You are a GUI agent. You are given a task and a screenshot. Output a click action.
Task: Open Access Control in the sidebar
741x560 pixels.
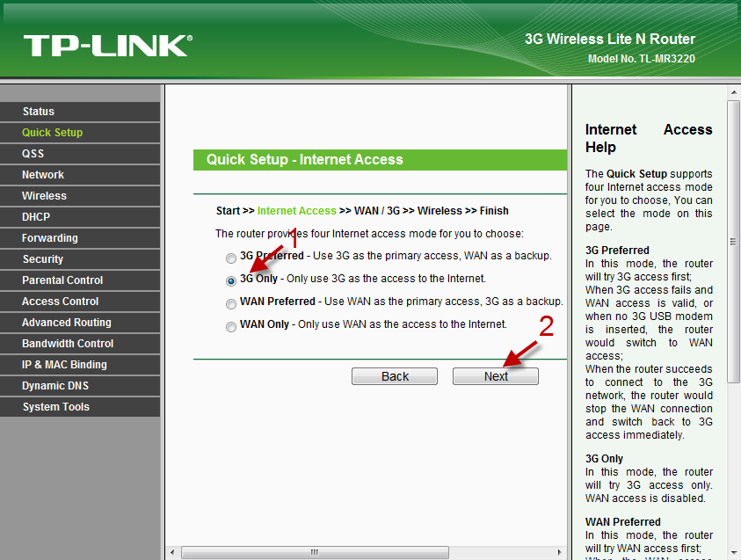click(x=80, y=302)
